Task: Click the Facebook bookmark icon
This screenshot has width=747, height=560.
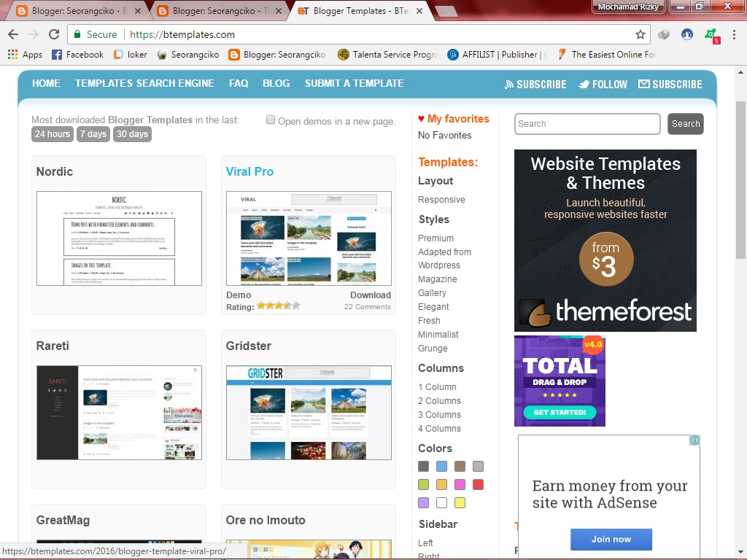Action: click(x=57, y=55)
